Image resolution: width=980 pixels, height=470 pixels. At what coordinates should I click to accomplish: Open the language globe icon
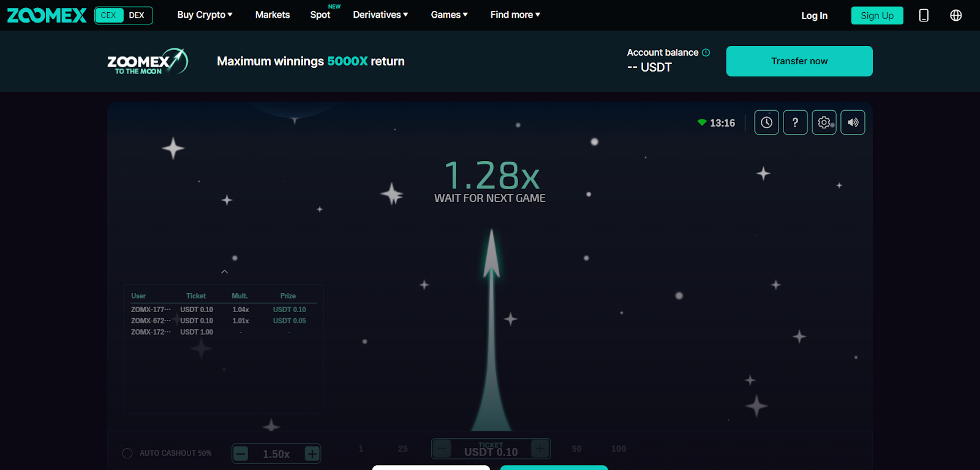pos(956,15)
